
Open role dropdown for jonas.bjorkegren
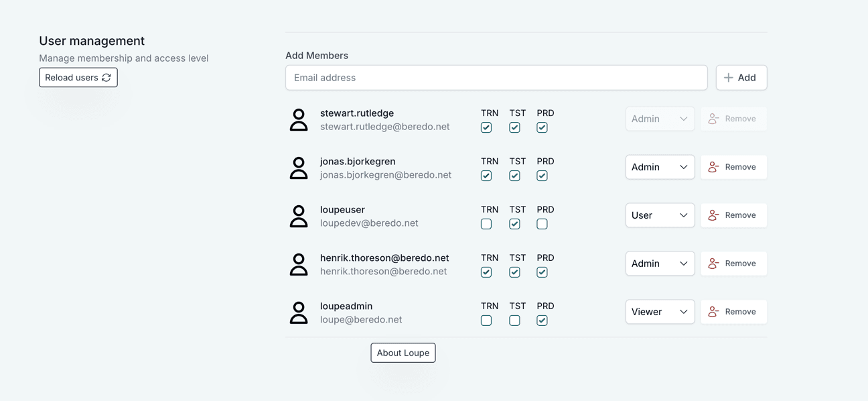click(659, 167)
